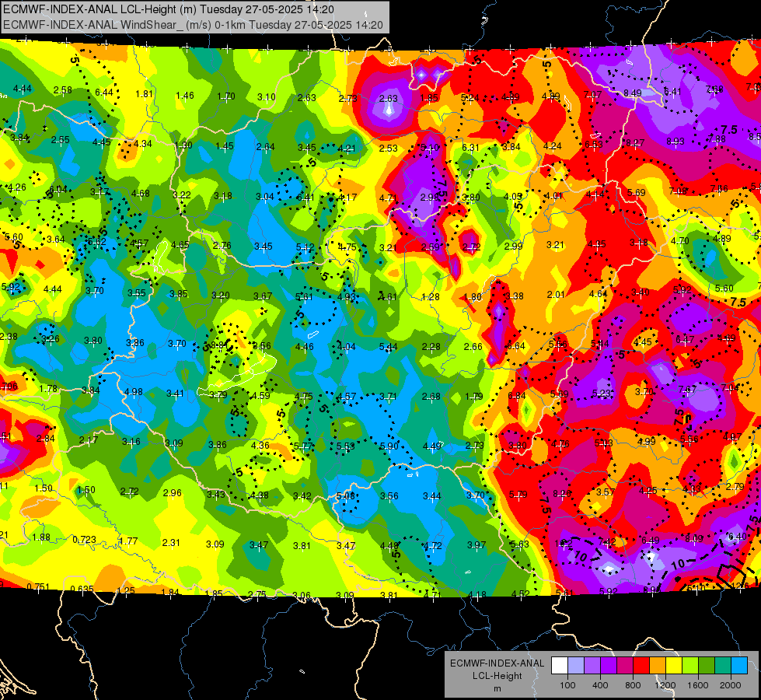Click wind shear value '5.79'
The image size is (761, 700).
pyautogui.click(x=518, y=495)
